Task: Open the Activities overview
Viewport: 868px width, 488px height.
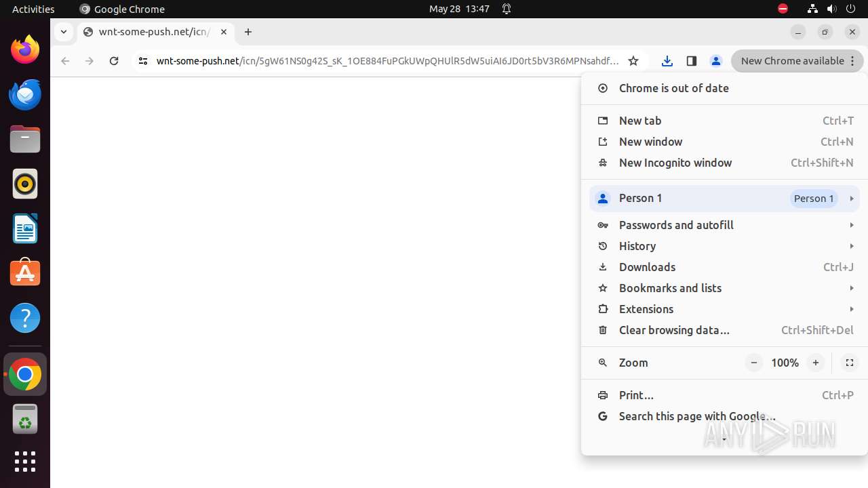Action: coord(33,9)
